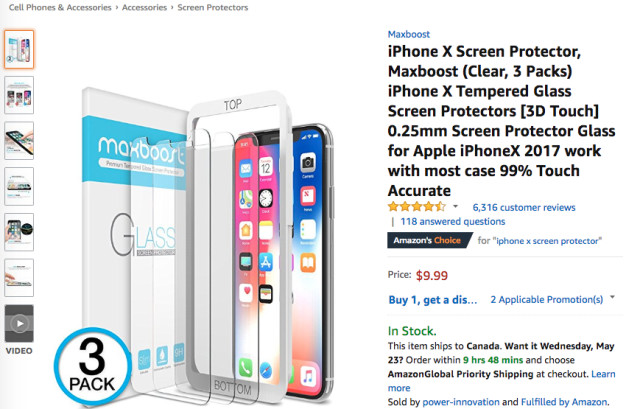Screen dimensions: 640x409
Task: Open the 118 answered questions link
Action: [x=453, y=222]
